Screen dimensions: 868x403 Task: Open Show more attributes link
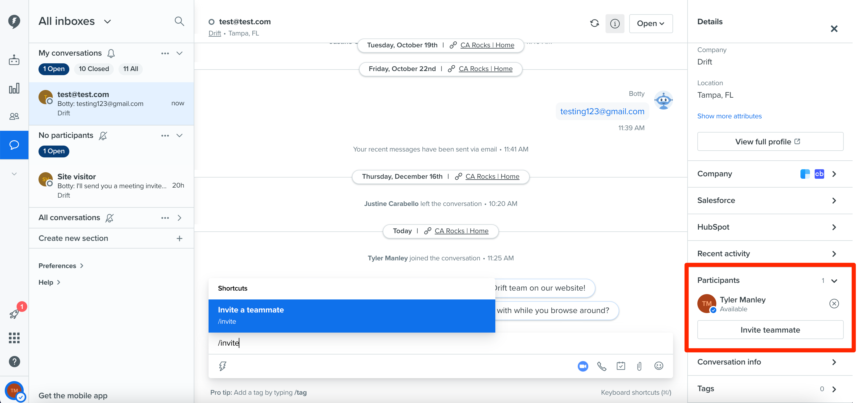[730, 116]
